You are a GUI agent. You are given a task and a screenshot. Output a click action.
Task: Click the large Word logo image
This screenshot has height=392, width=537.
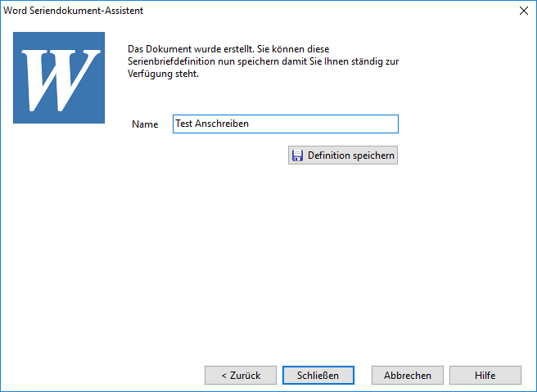click(59, 78)
